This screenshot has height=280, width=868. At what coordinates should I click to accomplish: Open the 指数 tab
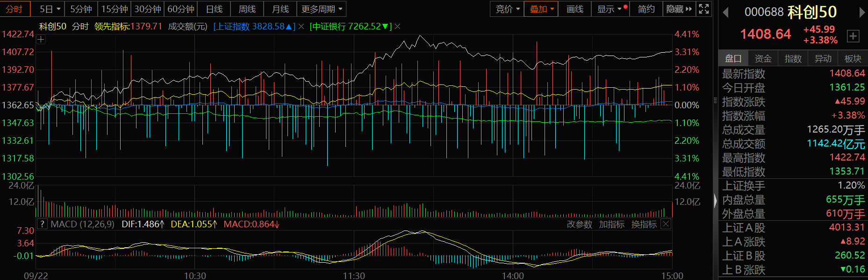[793, 58]
